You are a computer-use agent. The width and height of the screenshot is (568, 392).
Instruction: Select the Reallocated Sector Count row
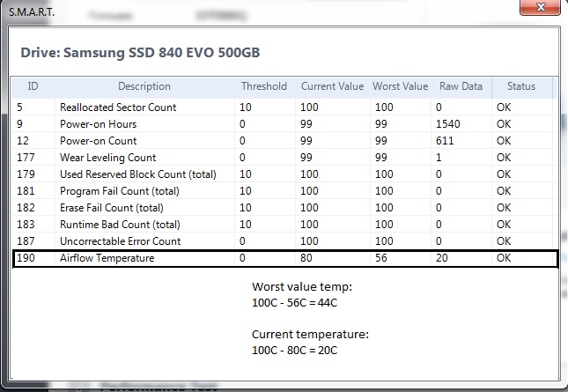284,107
